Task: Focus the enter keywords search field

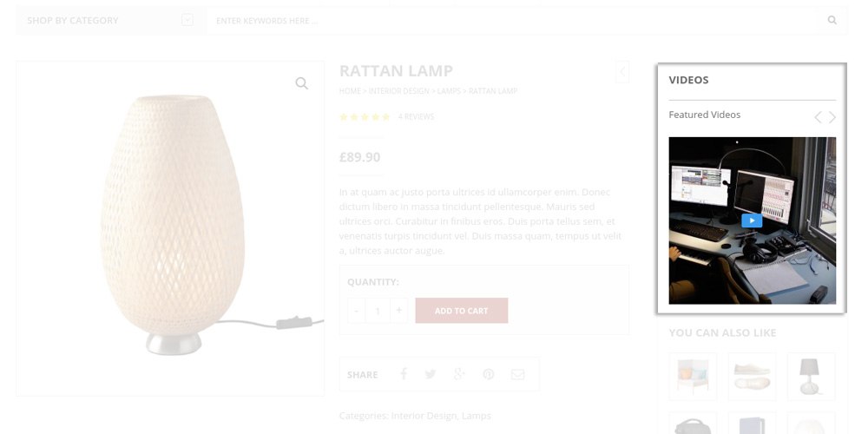Action: pyautogui.click(x=512, y=20)
